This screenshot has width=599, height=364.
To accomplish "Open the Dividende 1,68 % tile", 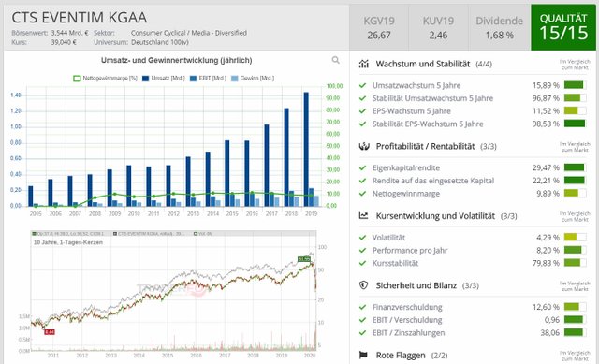I will (x=499, y=27).
